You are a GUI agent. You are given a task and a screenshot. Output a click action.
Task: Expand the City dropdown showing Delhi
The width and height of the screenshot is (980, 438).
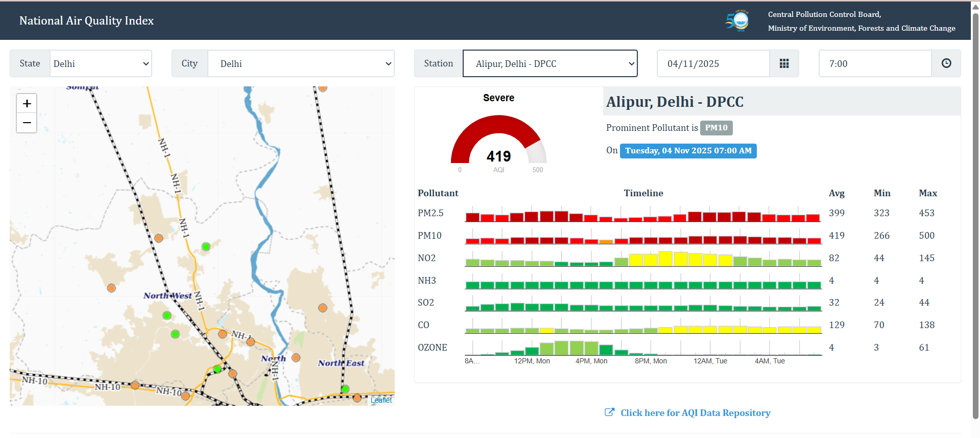(301, 63)
